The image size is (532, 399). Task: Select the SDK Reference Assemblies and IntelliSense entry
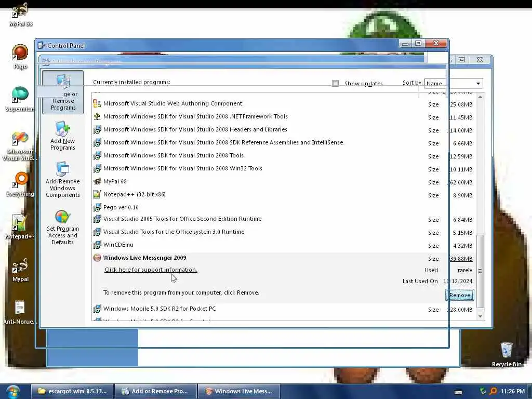[x=283, y=142]
